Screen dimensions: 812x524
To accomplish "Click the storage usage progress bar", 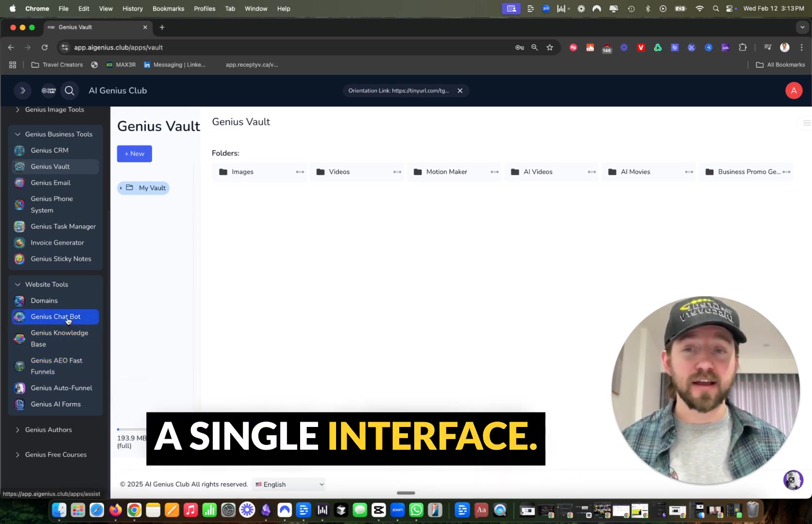I will (x=131, y=429).
